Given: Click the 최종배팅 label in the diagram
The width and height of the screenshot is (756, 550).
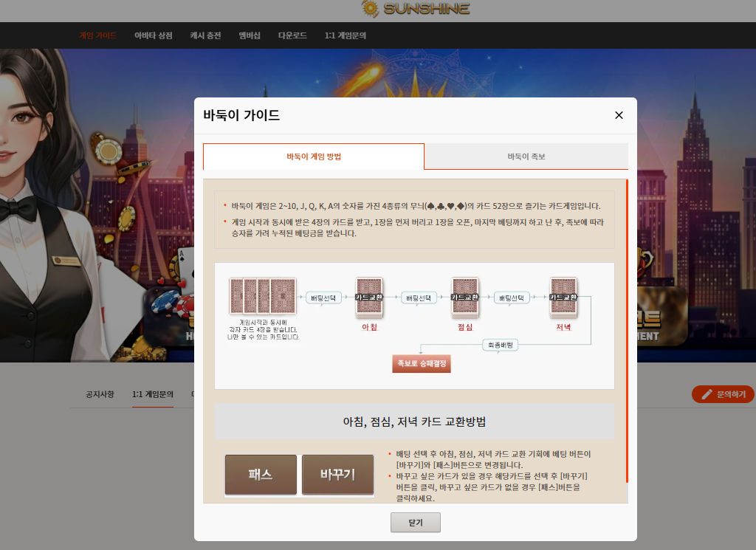Looking at the screenshot, I should coord(501,346).
